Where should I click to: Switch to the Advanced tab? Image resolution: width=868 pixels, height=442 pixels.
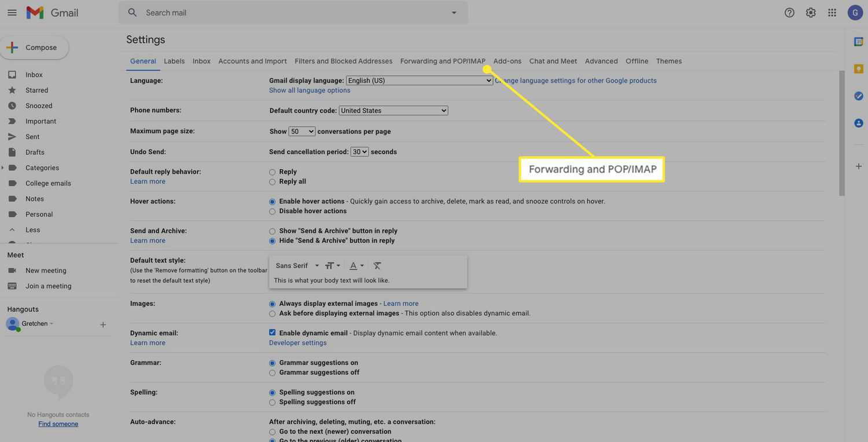pos(601,61)
